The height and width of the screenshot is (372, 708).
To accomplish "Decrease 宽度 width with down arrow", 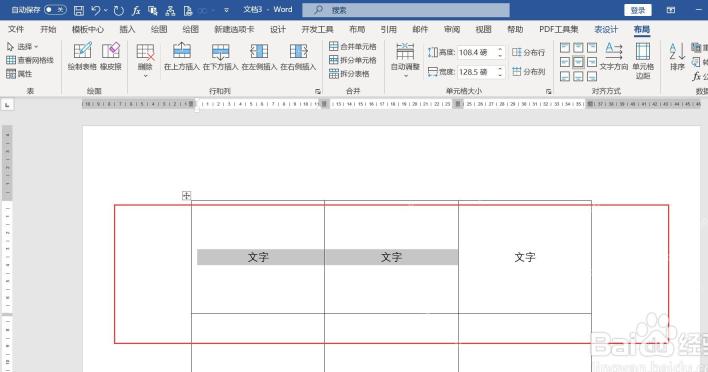I will 500,75.
